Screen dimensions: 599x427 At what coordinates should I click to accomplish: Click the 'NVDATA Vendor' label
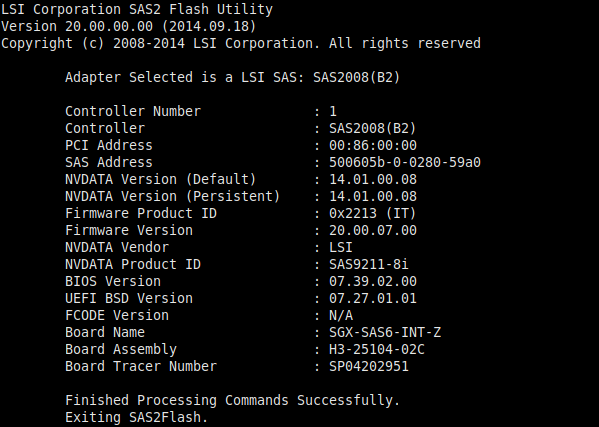tap(117, 247)
